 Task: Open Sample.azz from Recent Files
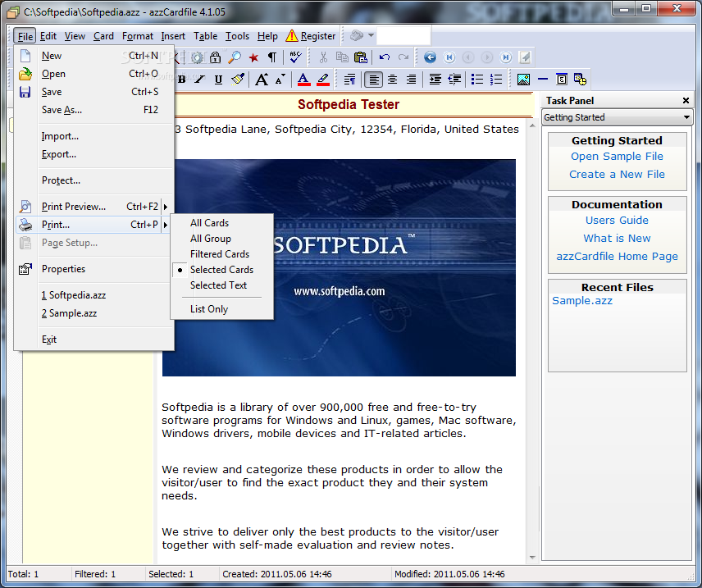pos(582,300)
